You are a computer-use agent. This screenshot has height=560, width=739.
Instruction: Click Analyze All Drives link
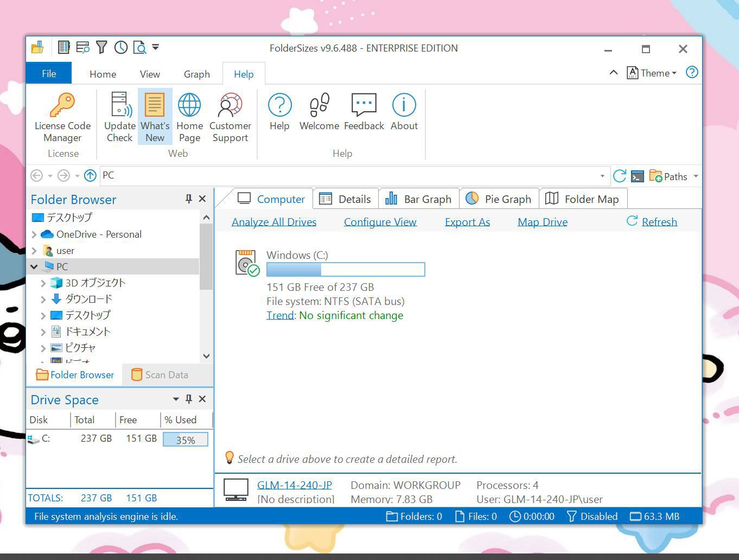pyautogui.click(x=274, y=222)
